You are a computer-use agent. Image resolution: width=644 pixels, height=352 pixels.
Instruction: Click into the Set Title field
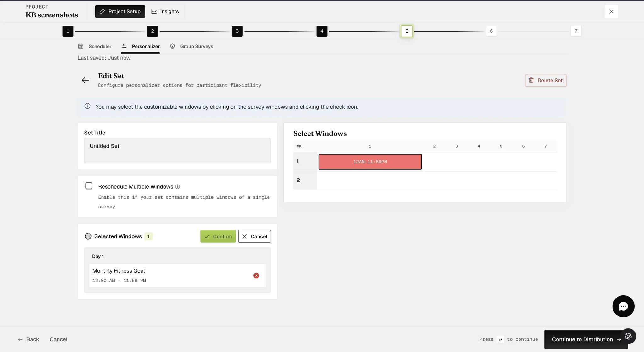click(x=177, y=150)
